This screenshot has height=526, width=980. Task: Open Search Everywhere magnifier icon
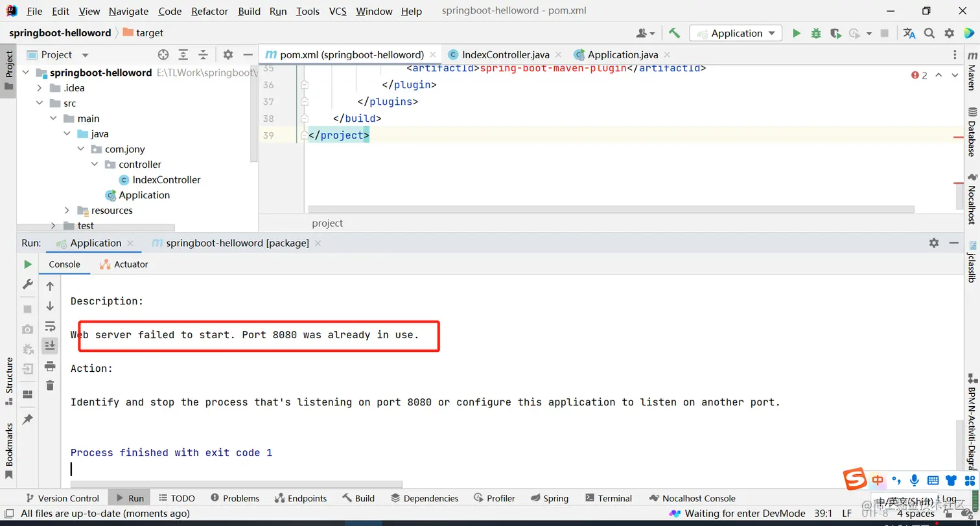point(929,33)
